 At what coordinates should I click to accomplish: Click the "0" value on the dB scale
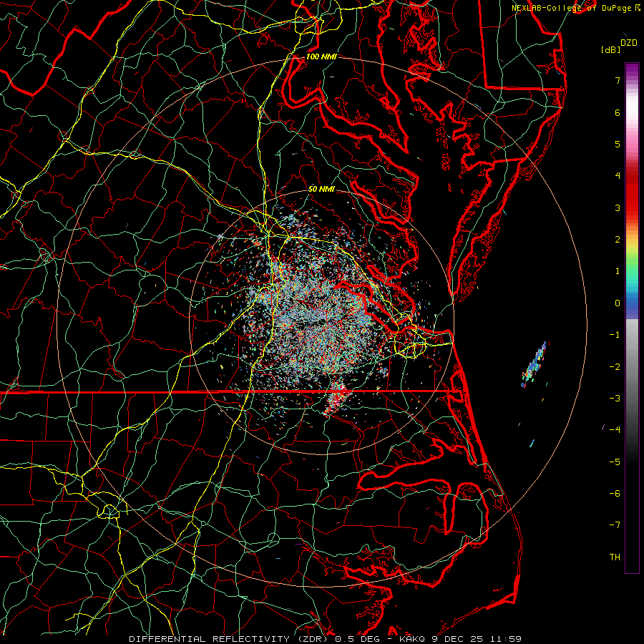click(618, 303)
